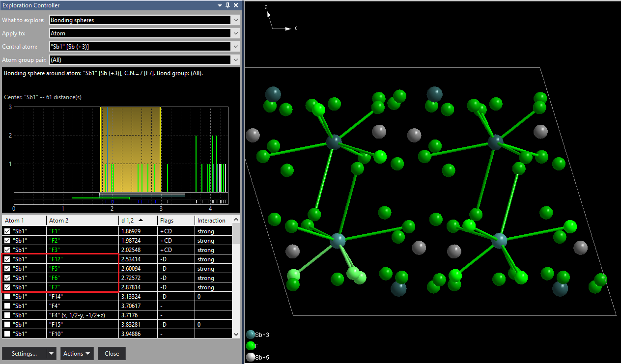Screen dimensions: 621x364
Task: Open the 'Atom group pair' dropdown
Action: click(x=236, y=60)
